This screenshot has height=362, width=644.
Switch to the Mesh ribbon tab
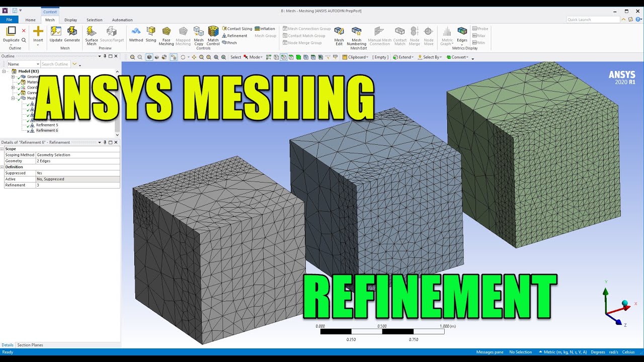point(50,20)
